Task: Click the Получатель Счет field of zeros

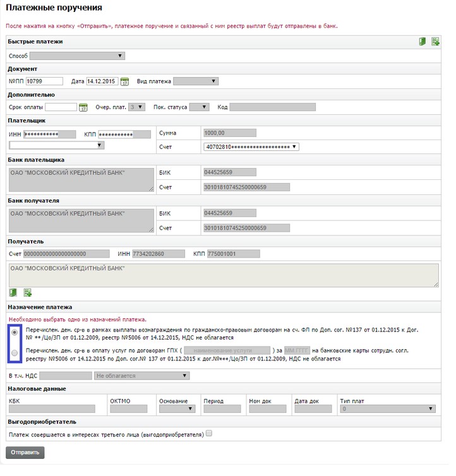Action: coord(66,254)
